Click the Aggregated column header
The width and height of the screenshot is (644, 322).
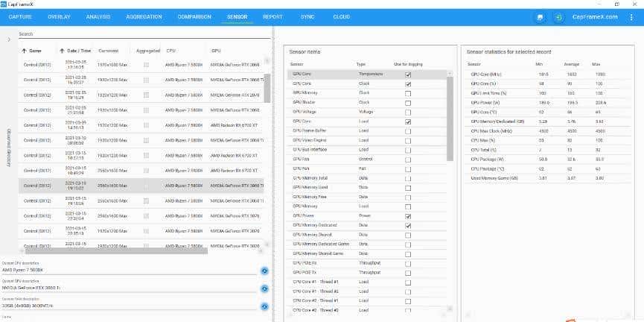pyautogui.click(x=148, y=51)
